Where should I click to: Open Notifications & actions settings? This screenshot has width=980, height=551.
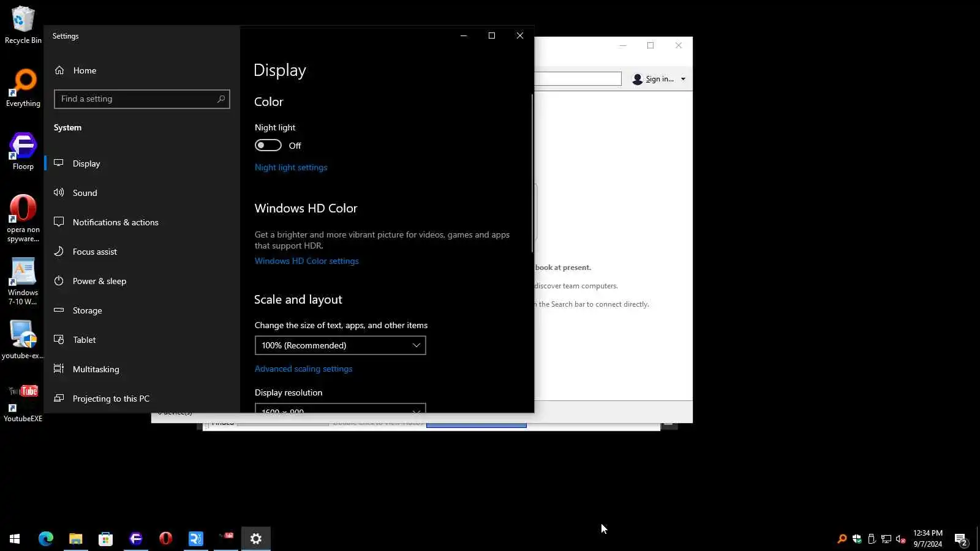[x=142, y=222]
